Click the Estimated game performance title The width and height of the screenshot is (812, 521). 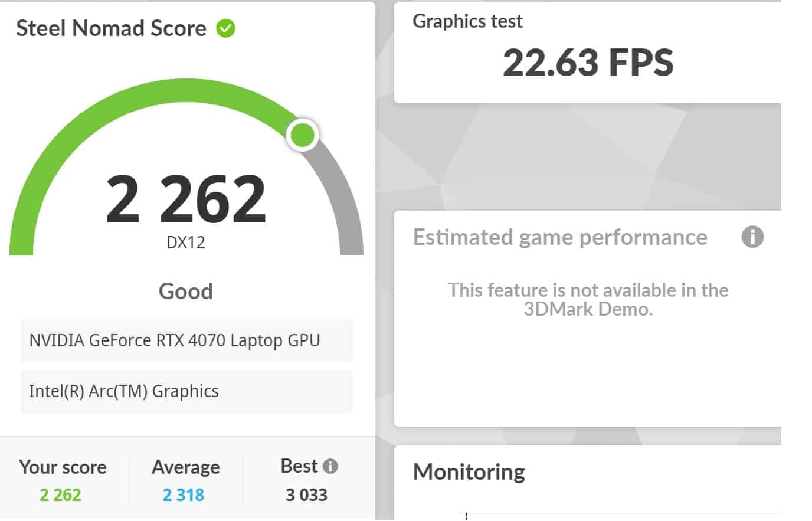pos(560,237)
